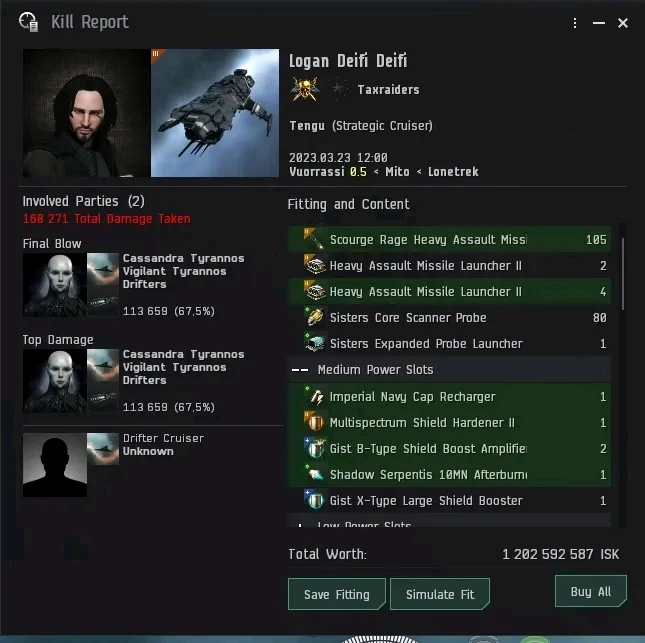Collapse the Medium Power Slots section
645x643 pixels.
click(x=300, y=370)
